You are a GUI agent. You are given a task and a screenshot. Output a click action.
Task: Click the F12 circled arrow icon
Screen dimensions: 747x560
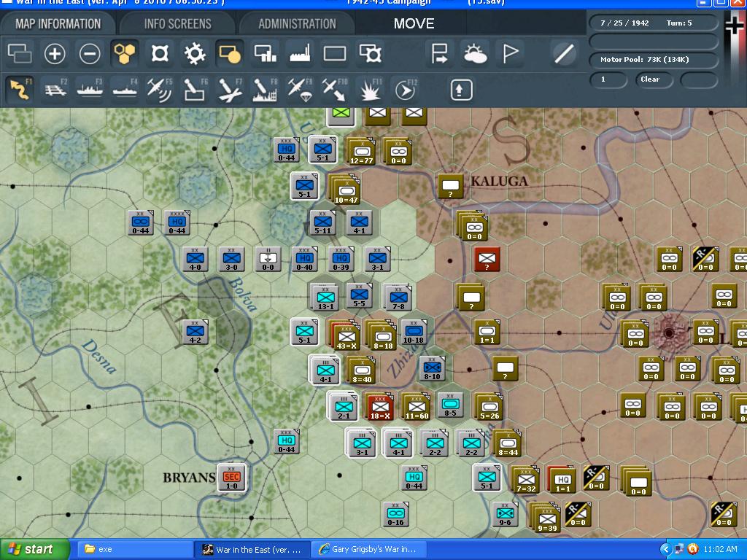click(x=405, y=90)
